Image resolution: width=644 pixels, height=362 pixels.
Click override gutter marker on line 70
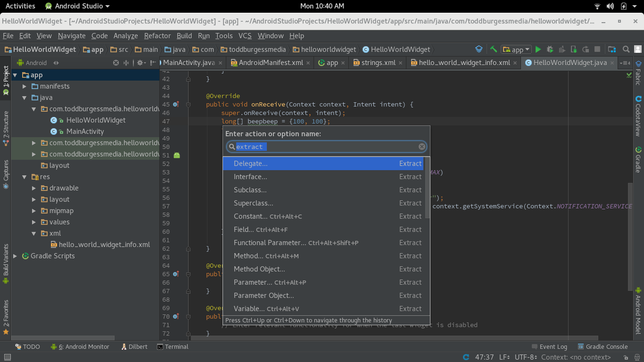[176, 316]
